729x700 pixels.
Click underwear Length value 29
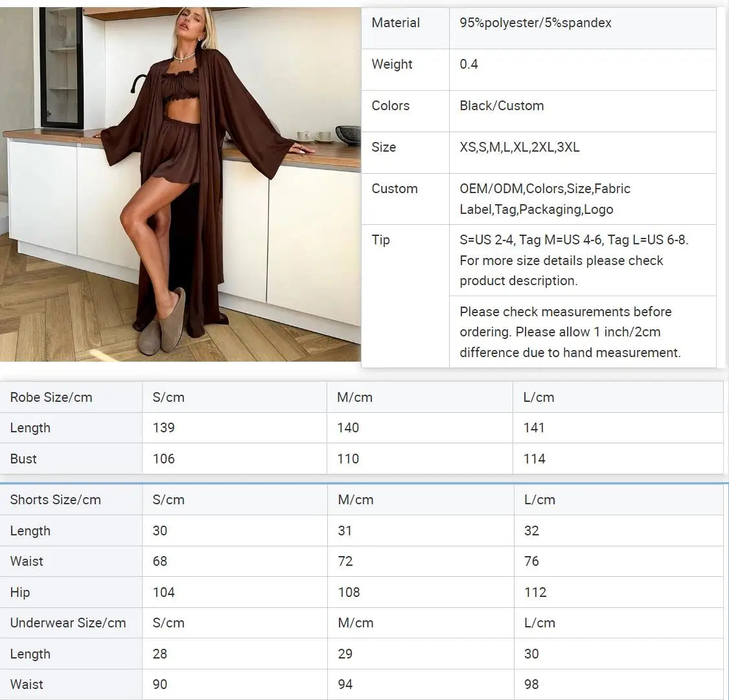click(x=345, y=654)
